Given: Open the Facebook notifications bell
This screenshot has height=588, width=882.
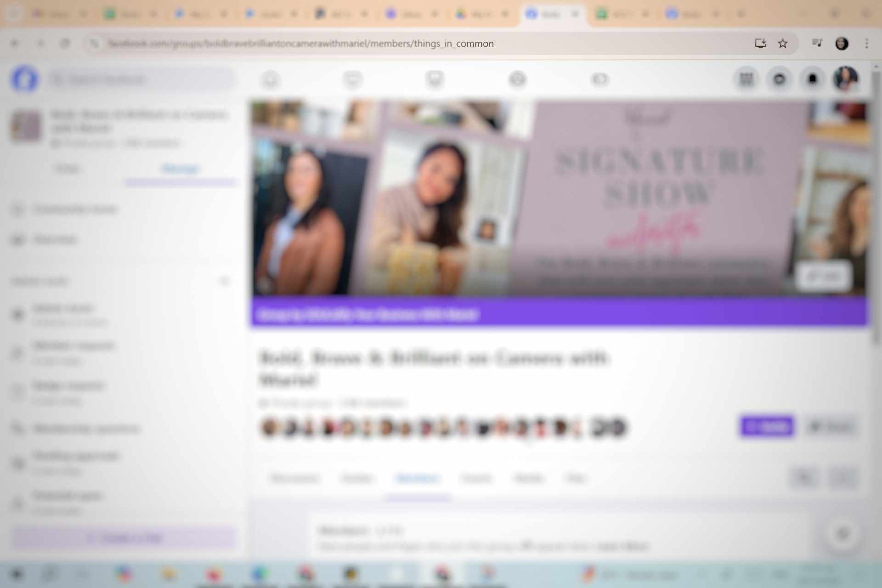Looking at the screenshot, I should pos(812,79).
